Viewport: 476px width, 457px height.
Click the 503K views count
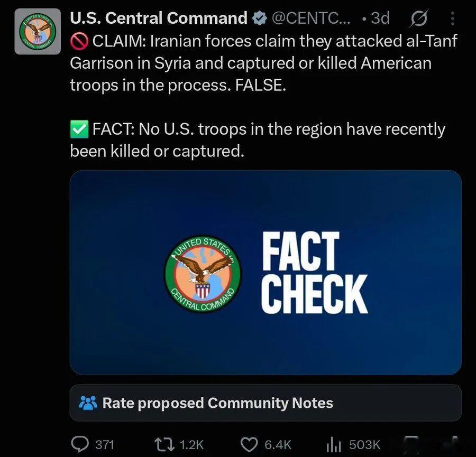tap(364, 445)
